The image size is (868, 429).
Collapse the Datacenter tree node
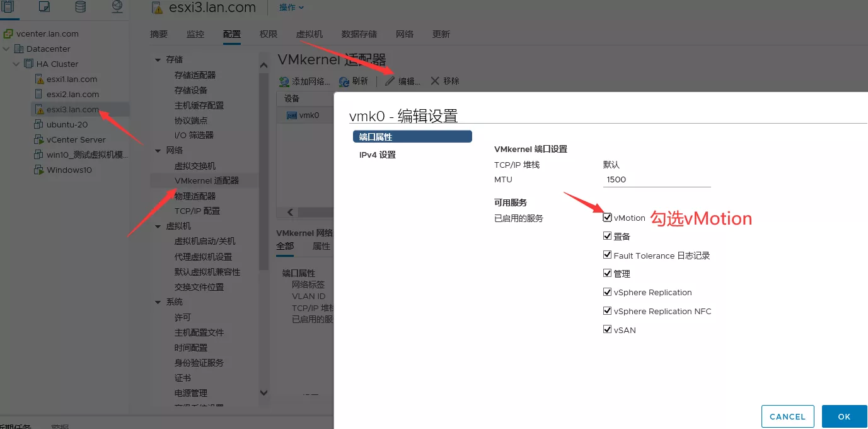point(6,49)
